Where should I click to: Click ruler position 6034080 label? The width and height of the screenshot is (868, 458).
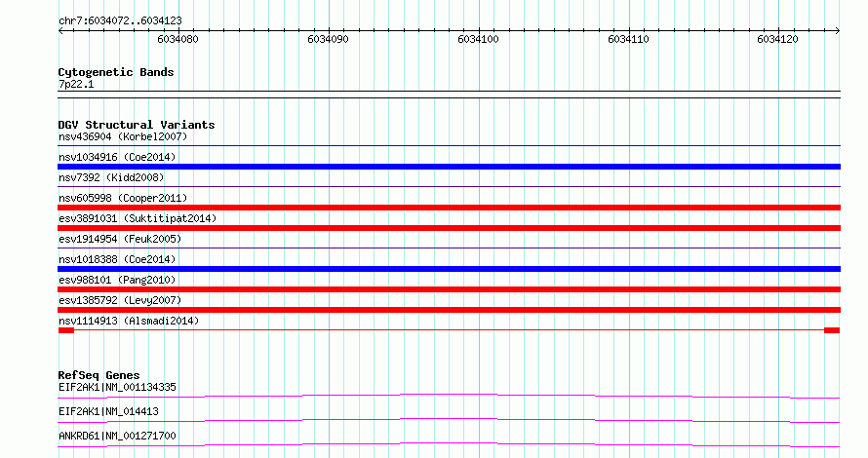coord(178,39)
